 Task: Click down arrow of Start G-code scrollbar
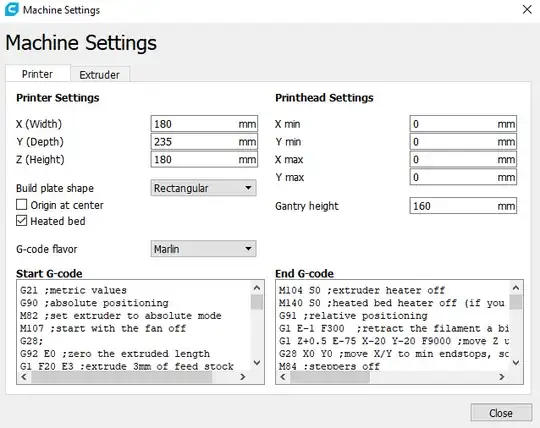(257, 363)
